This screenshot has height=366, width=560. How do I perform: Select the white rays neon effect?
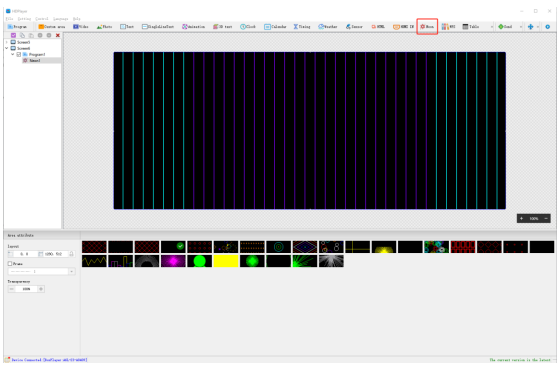tap(331, 261)
